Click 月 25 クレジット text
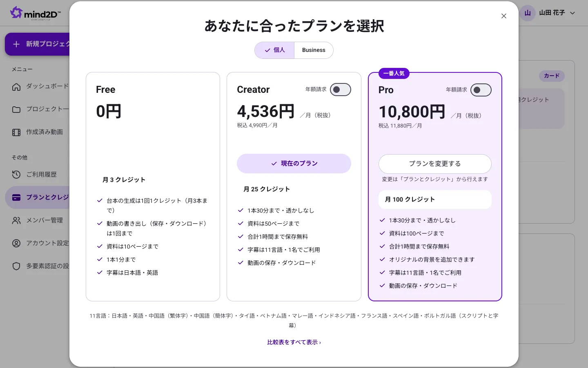588x368 pixels. pyautogui.click(x=267, y=189)
